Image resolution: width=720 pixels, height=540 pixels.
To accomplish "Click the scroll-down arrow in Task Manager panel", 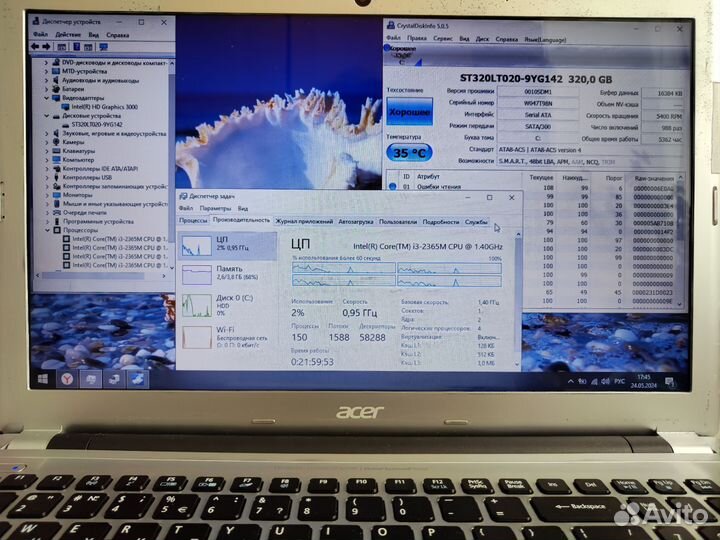I will (x=518, y=364).
